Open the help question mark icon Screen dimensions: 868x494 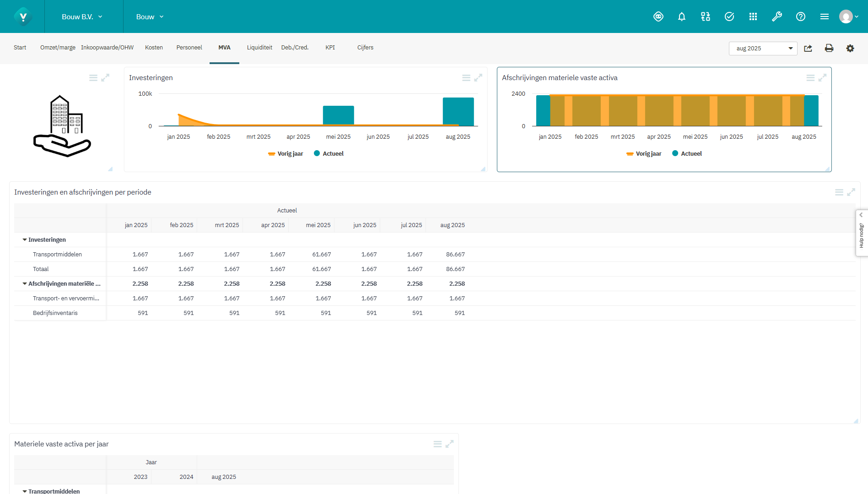[x=800, y=17]
